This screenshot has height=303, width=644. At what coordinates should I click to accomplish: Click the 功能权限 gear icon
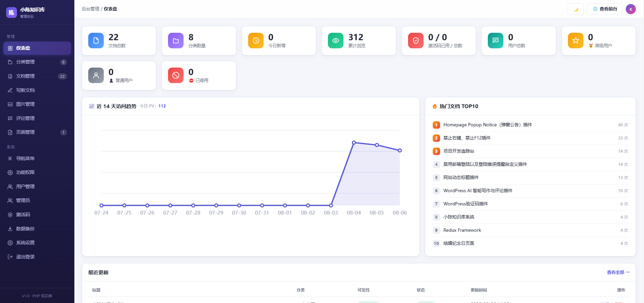(10, 173)
